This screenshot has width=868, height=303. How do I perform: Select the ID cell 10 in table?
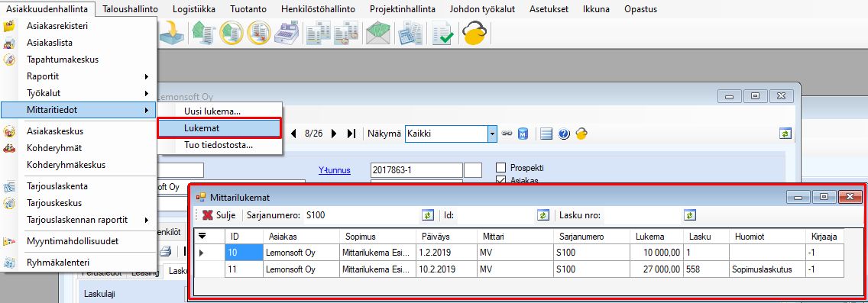click(x=244, y=253)
